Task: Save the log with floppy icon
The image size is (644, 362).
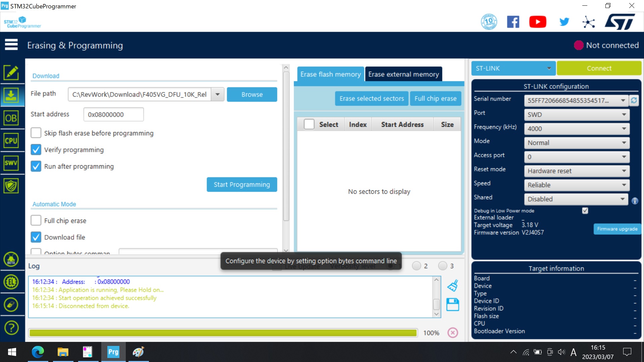Action: coord(452,305)
